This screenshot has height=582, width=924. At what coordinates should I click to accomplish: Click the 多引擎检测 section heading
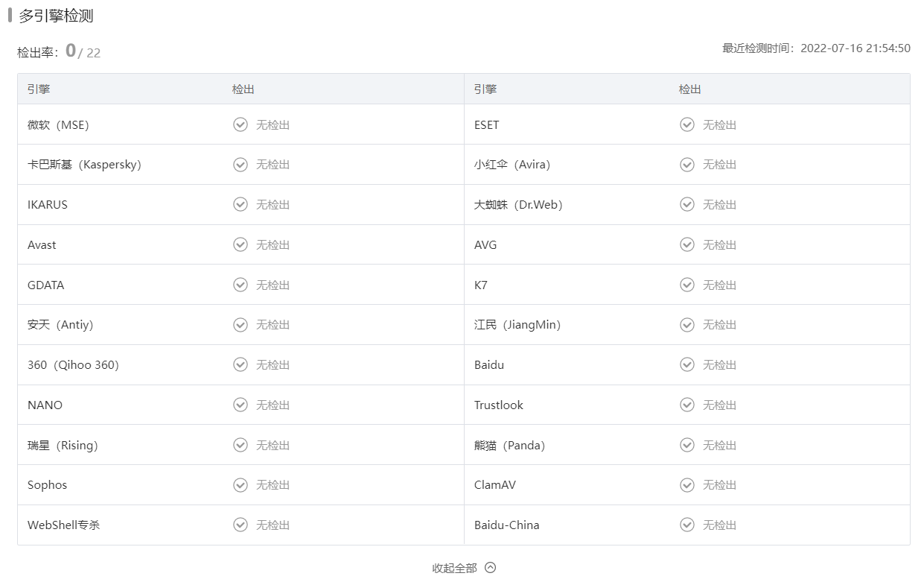point(56,16)
